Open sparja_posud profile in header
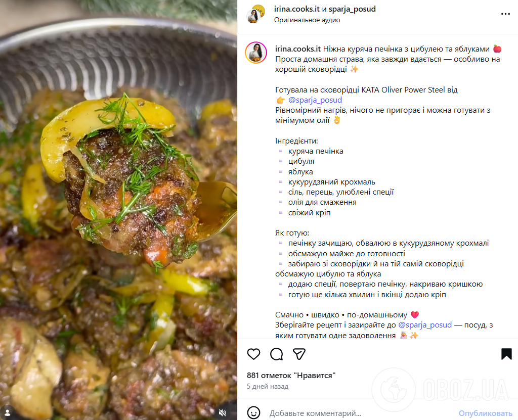Screen dimensions: 518x420 tap(352, 9)
